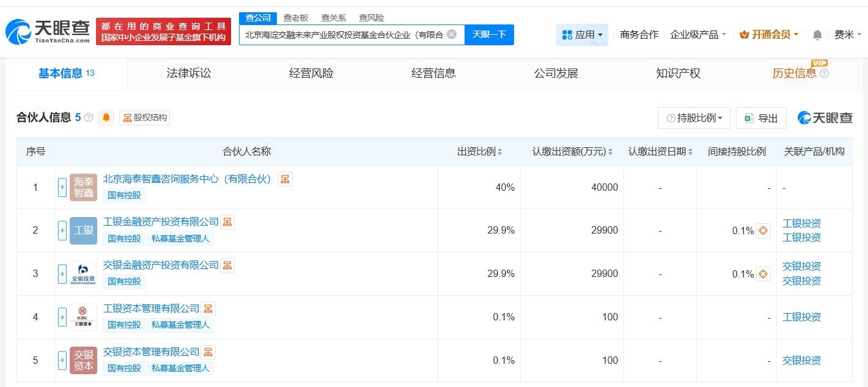The width and height of the screenshot is (868, 387).
Task: Click the 天眼一下 search button
Action: pyautogui.click(x=489, y=35)
